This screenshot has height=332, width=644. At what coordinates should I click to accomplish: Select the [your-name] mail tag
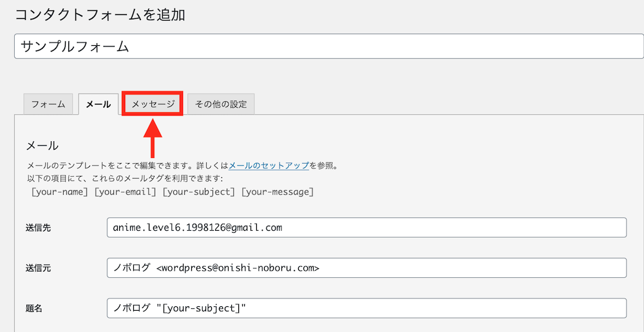tap(59, 192)
